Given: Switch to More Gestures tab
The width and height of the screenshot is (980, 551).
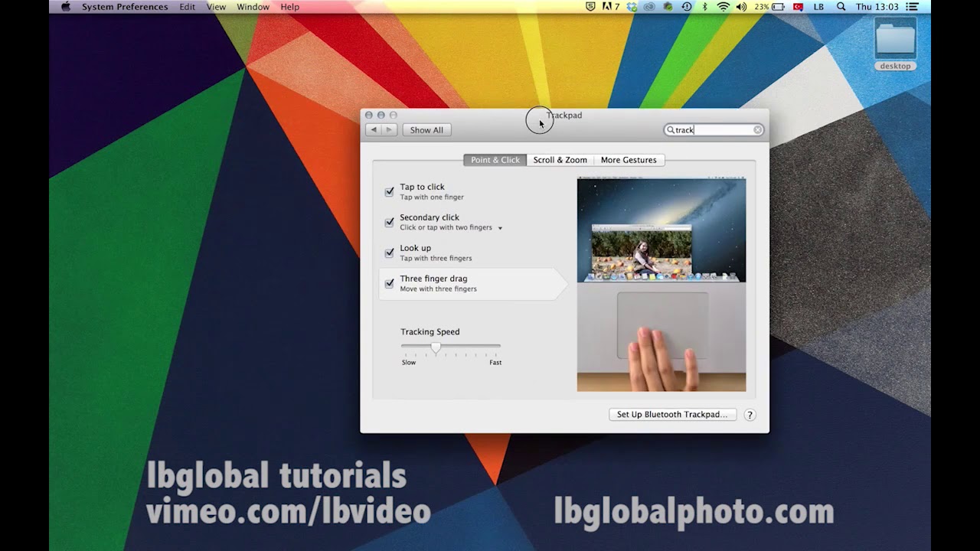Looking at the screenshot, I should [x=629, y=160].
